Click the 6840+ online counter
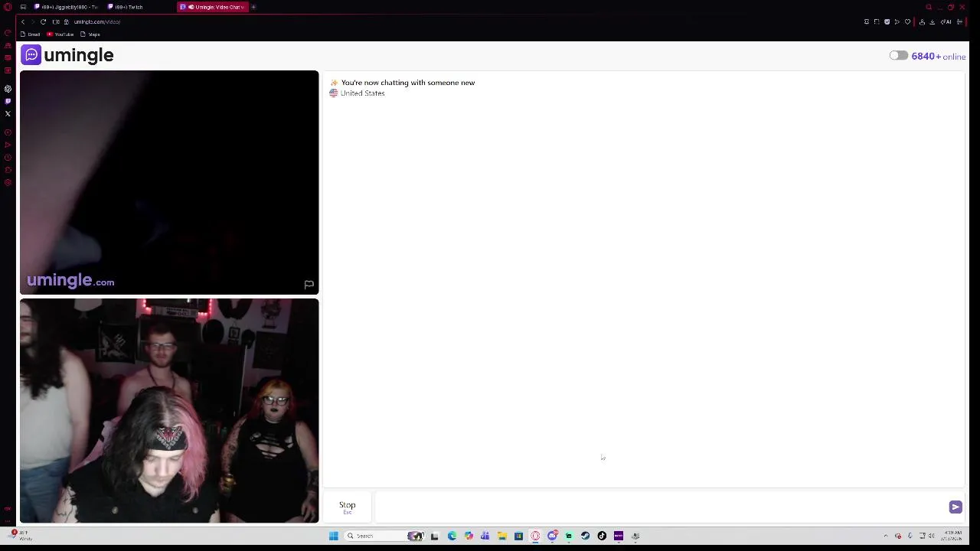Viewport: 980px width, 551px height. click(x=939, y=56)
